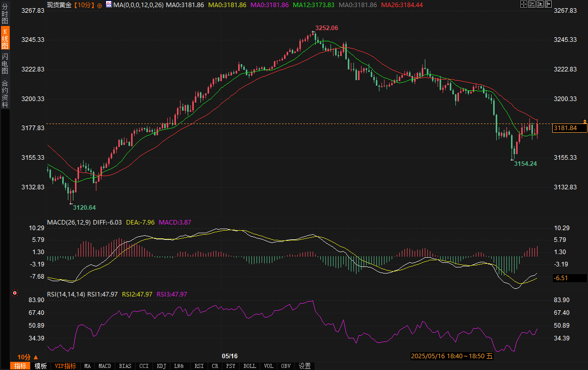Viewport: 588px width, 370px height.
Task: Click the -6.51 MACD value tag on right axis
Action: click(570, 278)
